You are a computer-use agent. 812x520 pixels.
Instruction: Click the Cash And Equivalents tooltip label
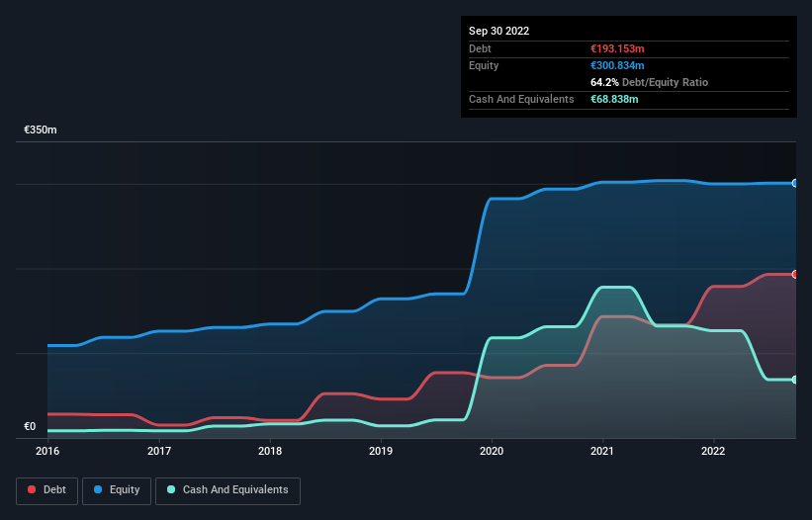[521, 99]
